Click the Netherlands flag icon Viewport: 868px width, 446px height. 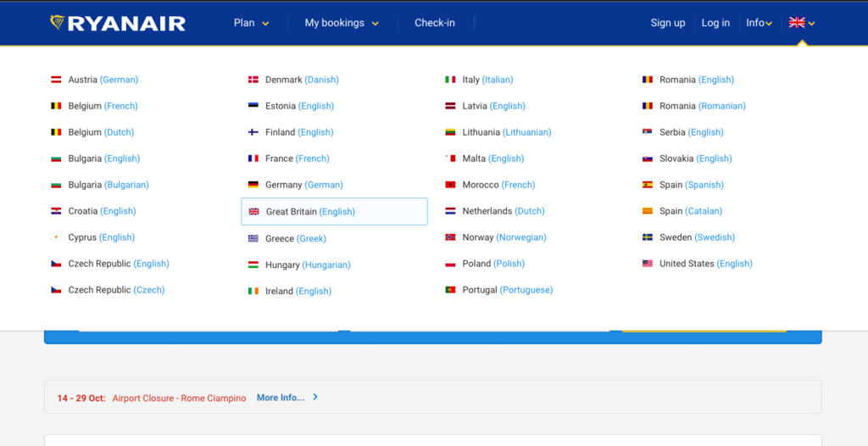click(450, 211)
